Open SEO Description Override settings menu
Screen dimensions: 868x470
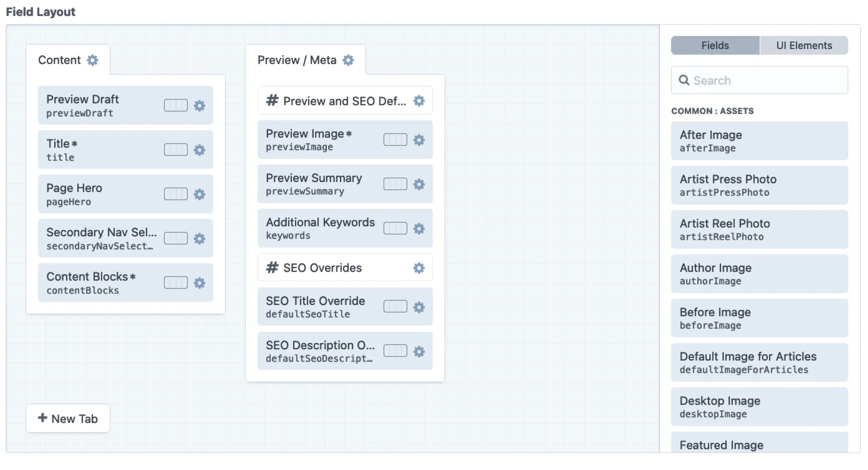coord(419,351)
